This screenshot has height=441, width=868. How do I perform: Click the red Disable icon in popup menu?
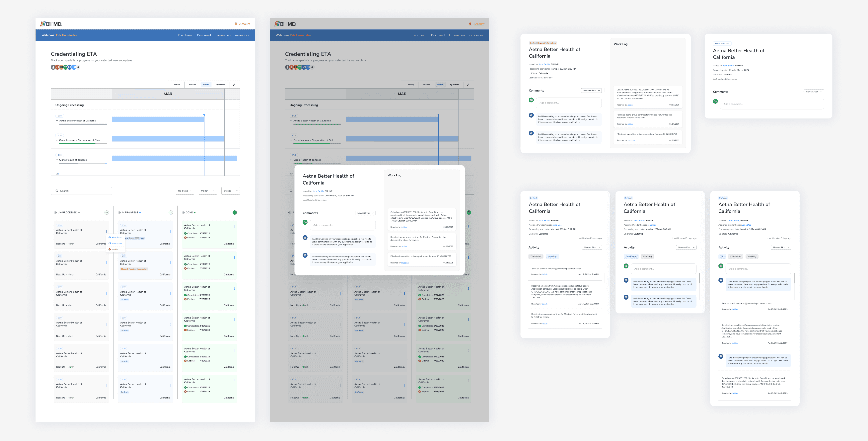click(x=110, y=249)
